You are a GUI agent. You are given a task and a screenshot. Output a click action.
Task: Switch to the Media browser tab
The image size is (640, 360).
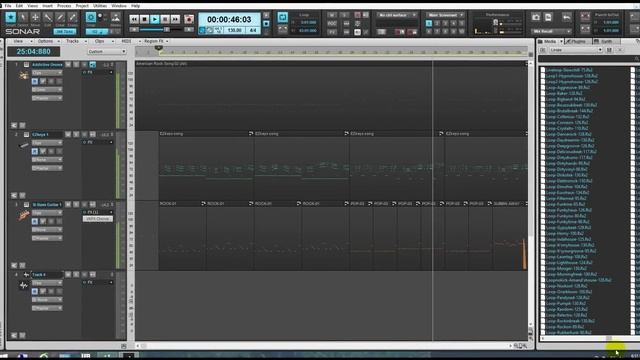[x=549, y=41]
